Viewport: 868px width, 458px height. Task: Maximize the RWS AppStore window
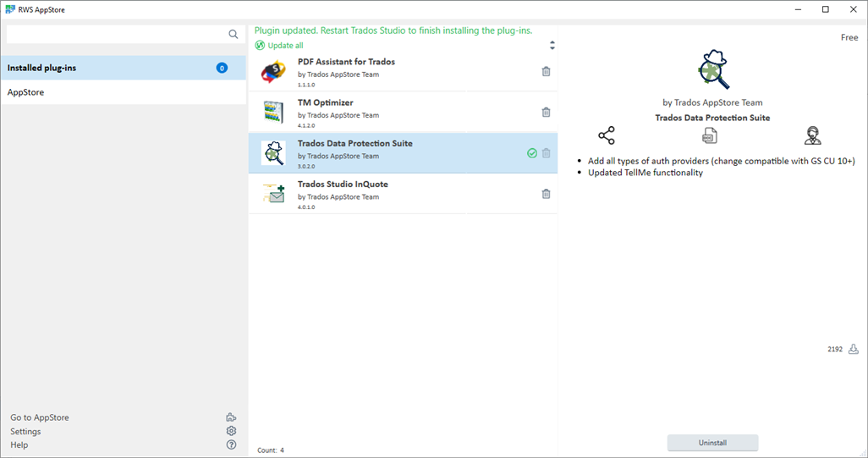826,9
